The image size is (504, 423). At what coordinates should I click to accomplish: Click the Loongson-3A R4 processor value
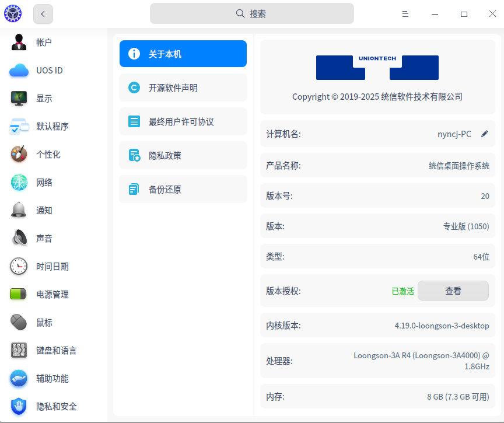[421, 361]
